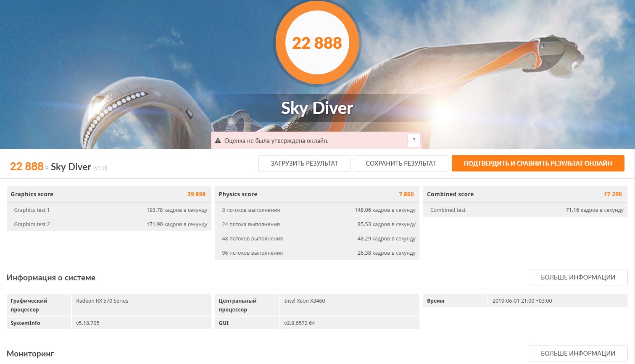Select the Physics score header label

pos(238,194)
